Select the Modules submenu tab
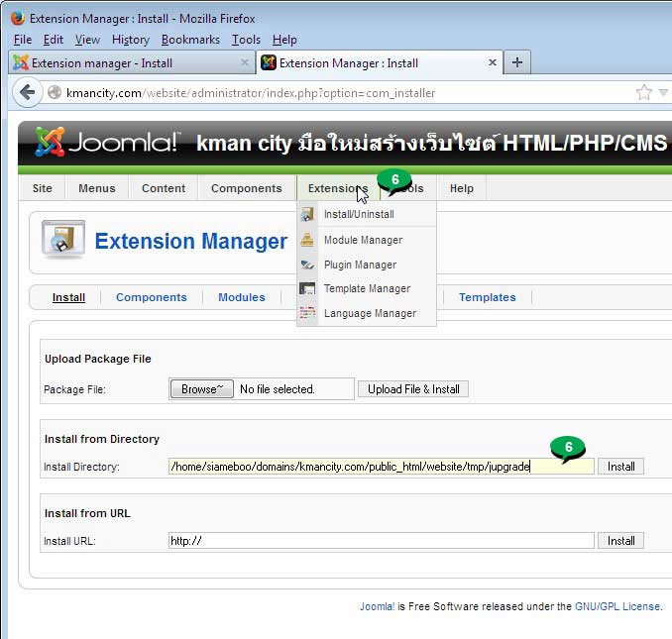The width and height of the screenshot is (672, 639). 242,297
